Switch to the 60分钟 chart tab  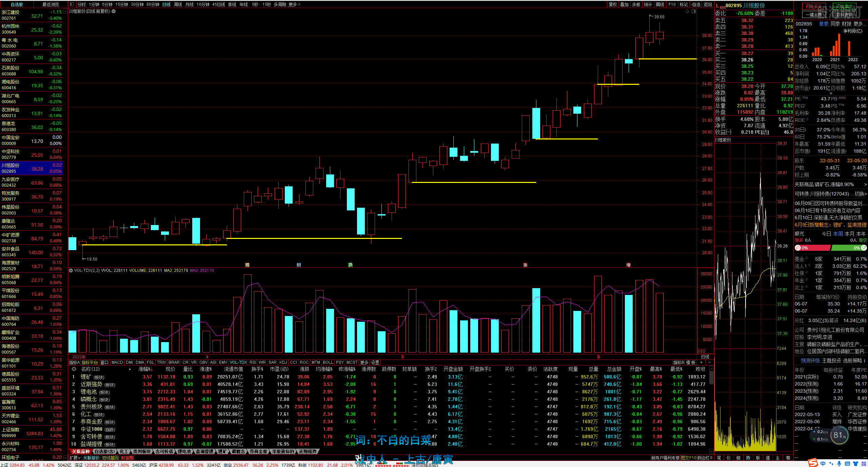pos(153,4)
